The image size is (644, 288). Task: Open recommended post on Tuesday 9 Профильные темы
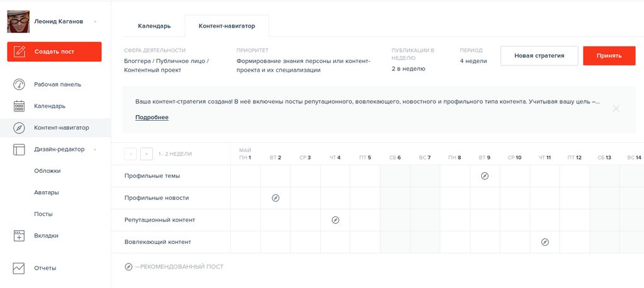[485, 176]
